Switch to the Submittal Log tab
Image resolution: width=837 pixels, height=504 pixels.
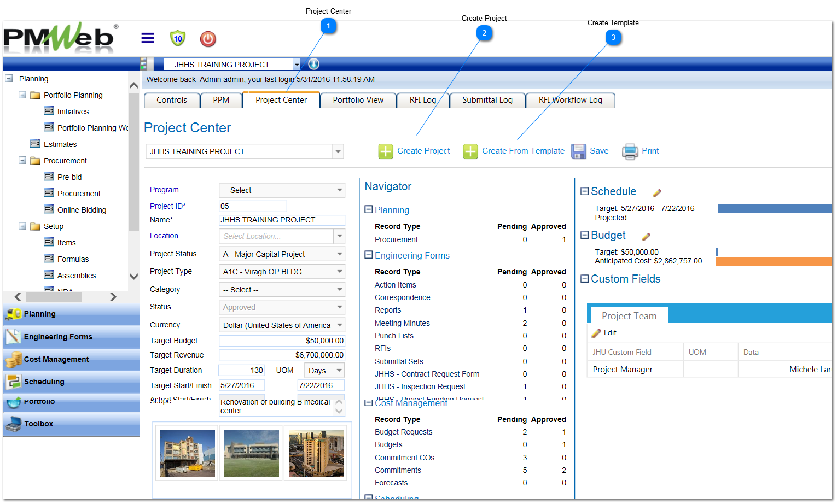(x=487, y=100)
